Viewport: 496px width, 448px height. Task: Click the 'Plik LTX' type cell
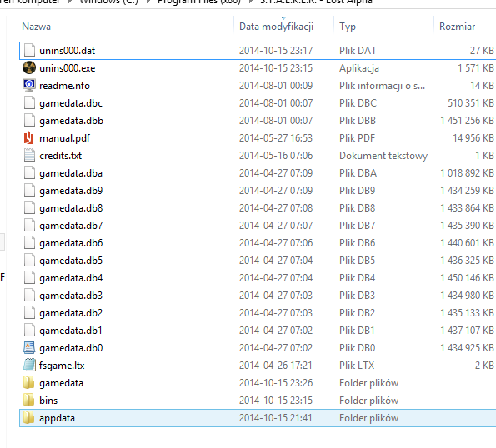click(357, 366)
